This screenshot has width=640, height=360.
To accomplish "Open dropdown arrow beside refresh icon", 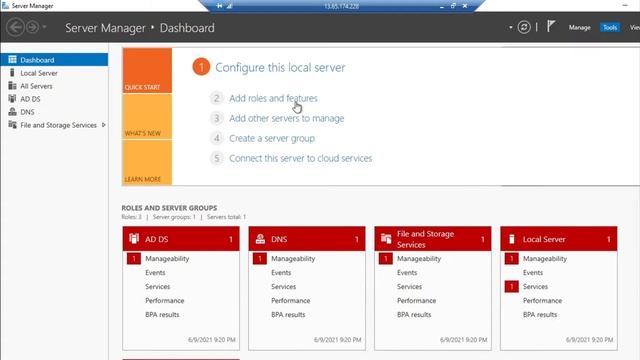I will (x=511, y=27).
